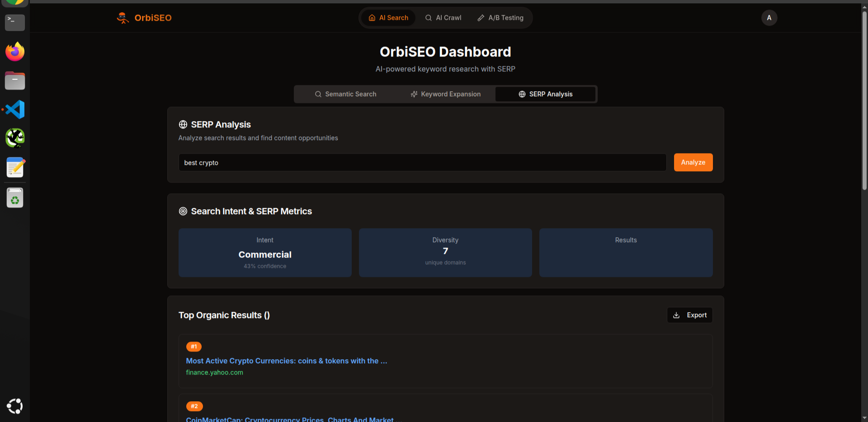Click the Analyze button
Viewport: 868px width, 422px height.
pos(693,162)
